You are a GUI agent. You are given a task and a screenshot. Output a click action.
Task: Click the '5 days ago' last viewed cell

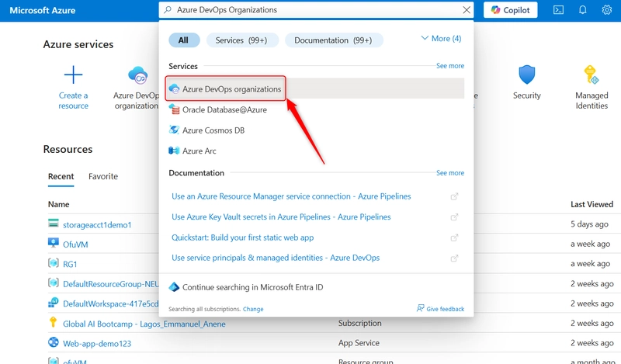pos(589,224)
